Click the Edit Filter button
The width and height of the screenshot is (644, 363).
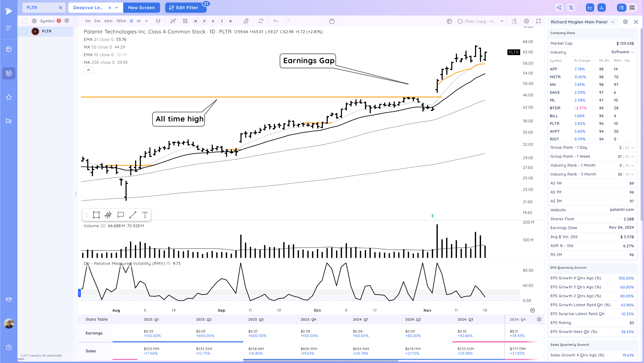[x=186, y=8]
